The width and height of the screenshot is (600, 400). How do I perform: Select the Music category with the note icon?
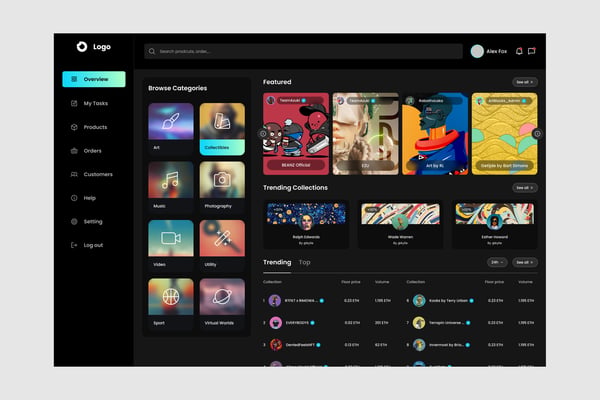click(x=171, y=187)
